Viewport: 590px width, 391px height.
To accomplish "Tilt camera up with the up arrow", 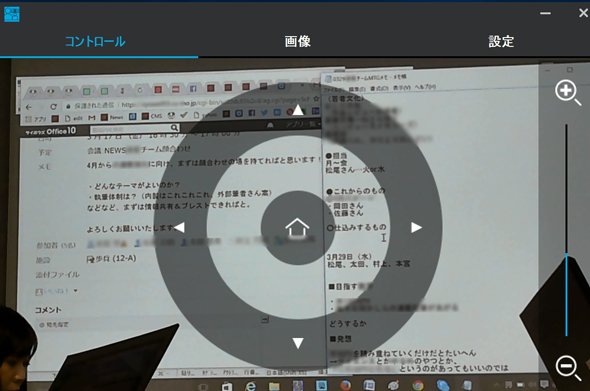I will tap(298, 110).
